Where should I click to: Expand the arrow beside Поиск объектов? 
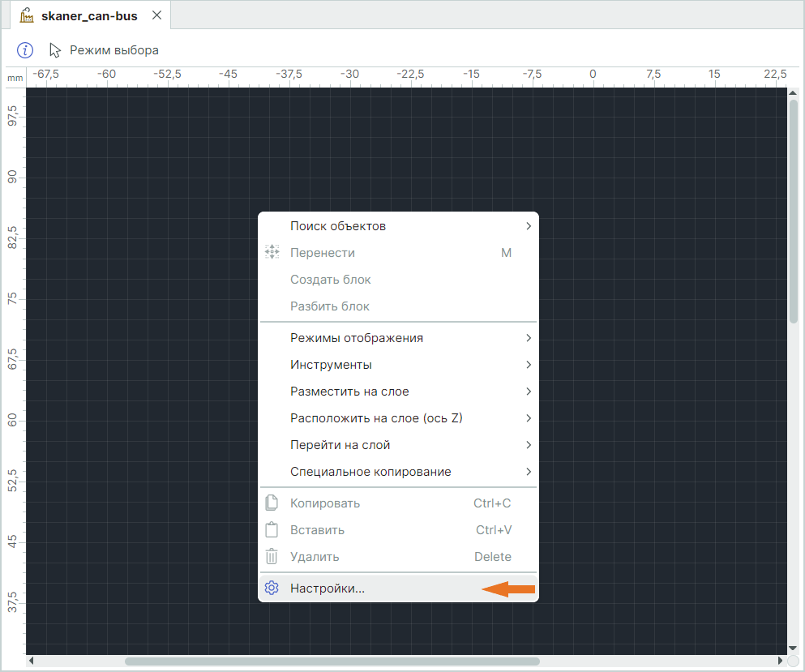pos(529,226)
